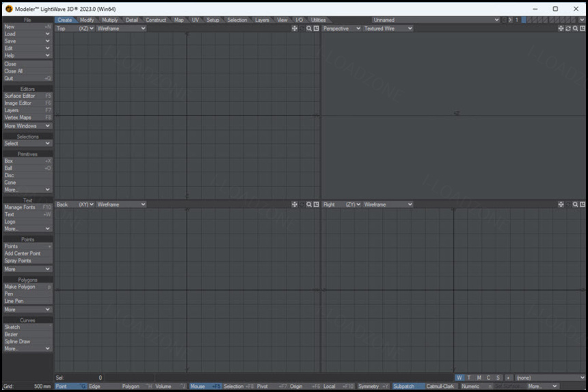Screen dimensions: 588x392
Task: Set action center to Mouse
Action: tap(205, 387)
